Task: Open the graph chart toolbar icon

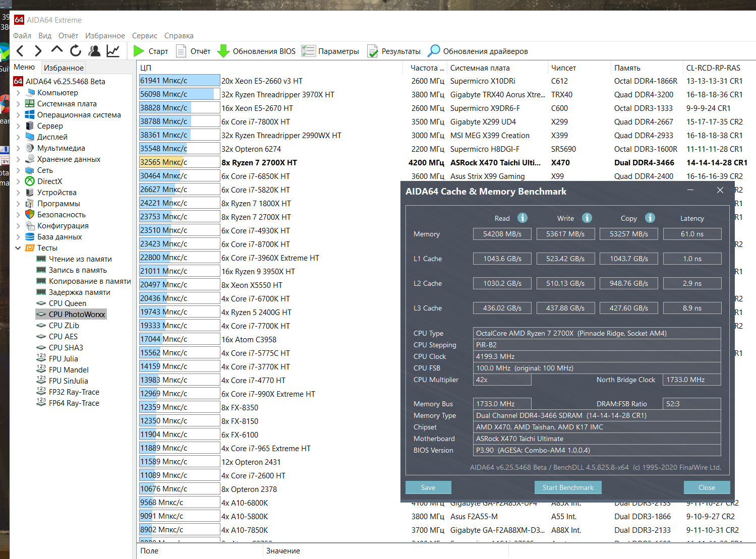Action: click(x=113, y=51)
